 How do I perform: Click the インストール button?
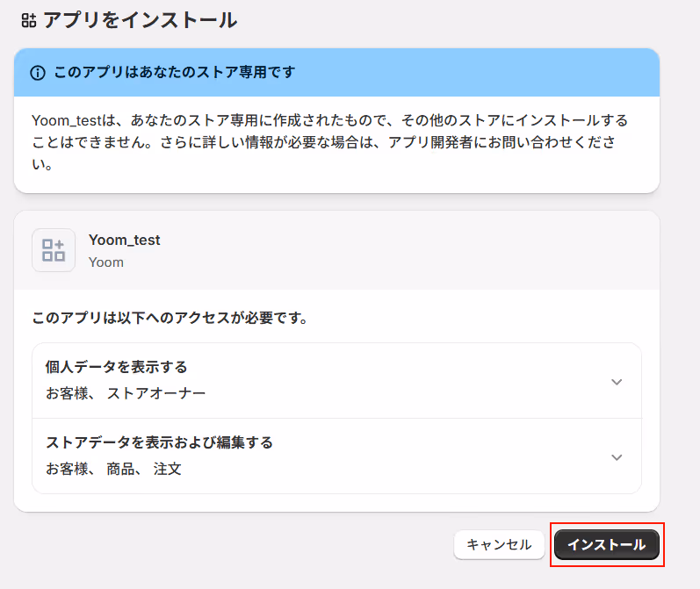tap(607, 544)
